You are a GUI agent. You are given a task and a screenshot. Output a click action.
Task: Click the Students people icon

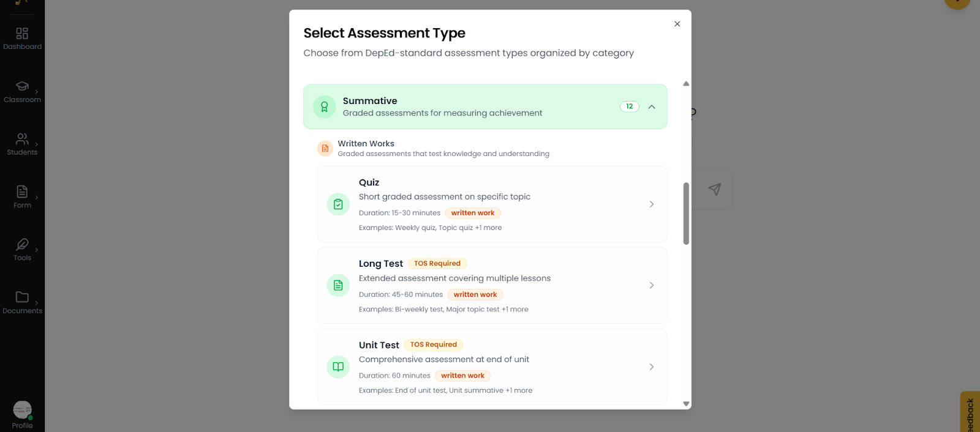pyautogui.click(x=22, y=139)
